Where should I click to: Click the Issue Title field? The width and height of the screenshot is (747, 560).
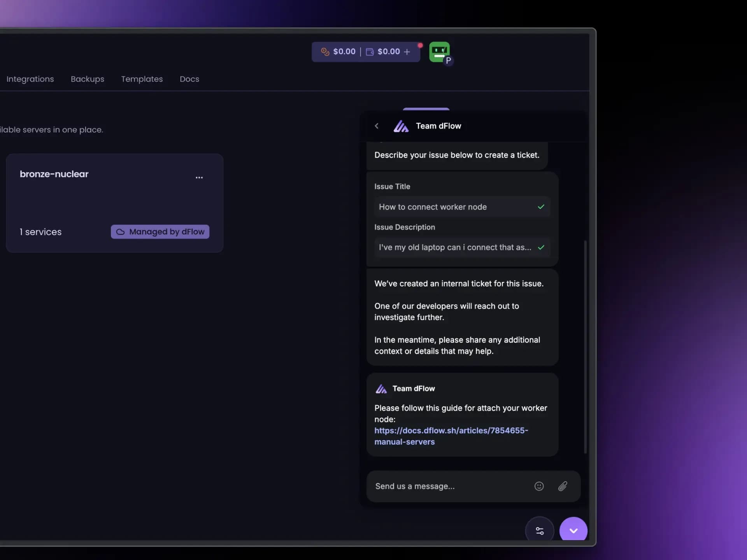(455, 207)
